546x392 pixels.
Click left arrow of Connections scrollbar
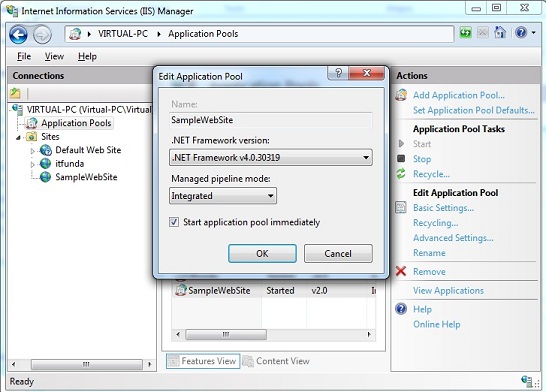click(x=13, y=364)
